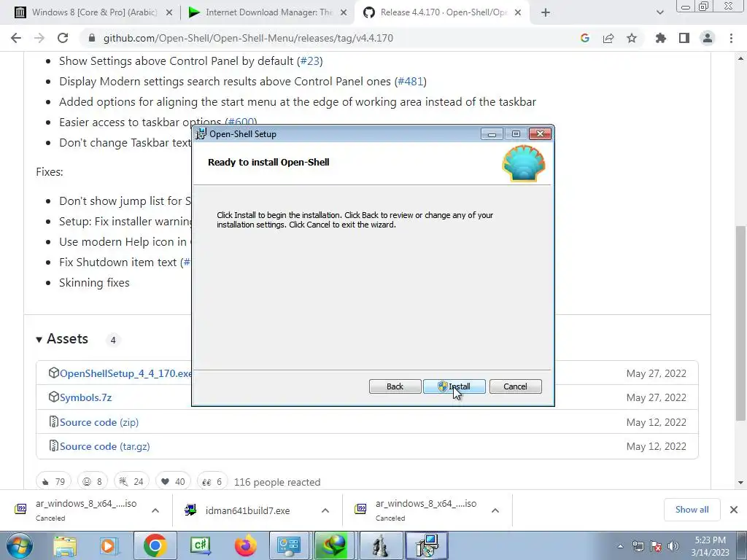Toggle Chrome side panel
The image size is (747, 560).
[x=684, y=38]
